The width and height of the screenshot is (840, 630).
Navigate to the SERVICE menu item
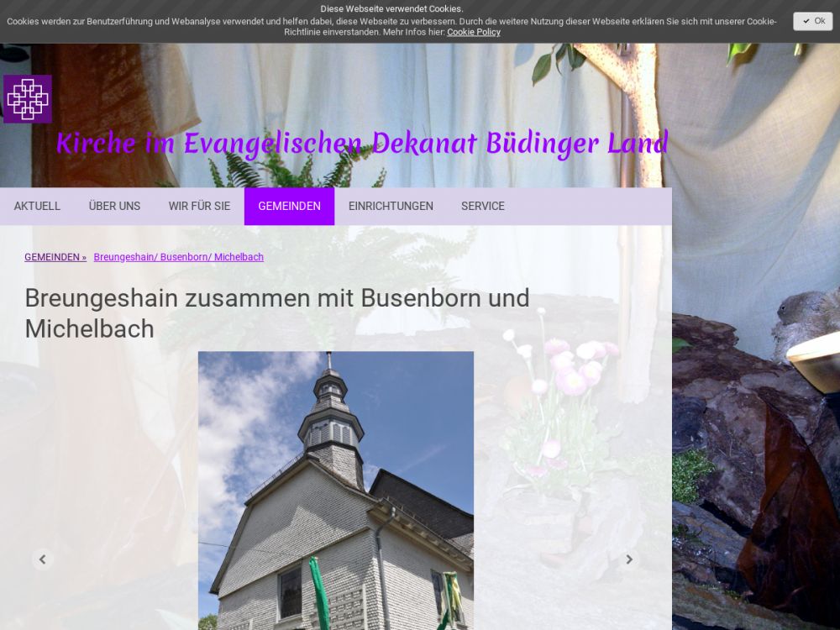[x=483, y=207]
